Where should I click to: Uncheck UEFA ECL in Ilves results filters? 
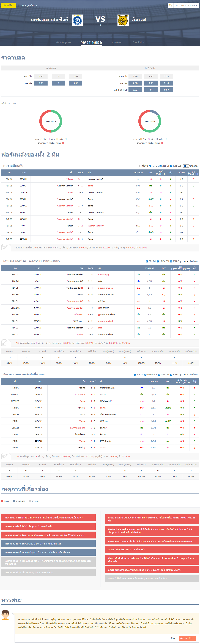click(145, 375)
